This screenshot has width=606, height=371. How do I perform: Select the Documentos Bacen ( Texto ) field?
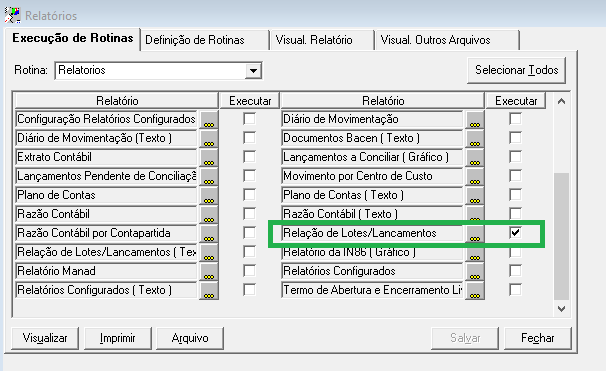(372, 138)
